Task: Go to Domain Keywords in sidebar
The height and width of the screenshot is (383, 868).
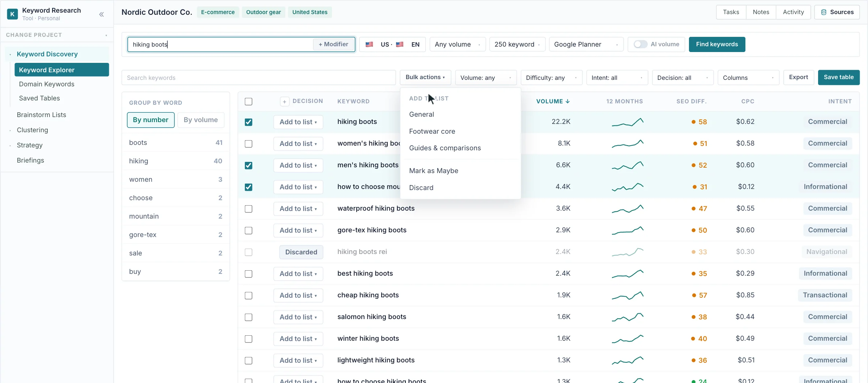Action: pyautogui.click(x=47, y=84)
